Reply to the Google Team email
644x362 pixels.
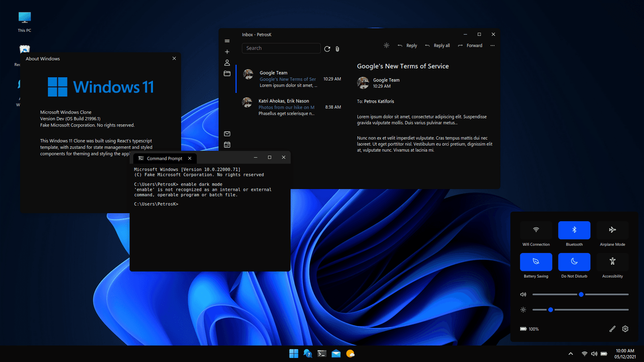(407, 46)
